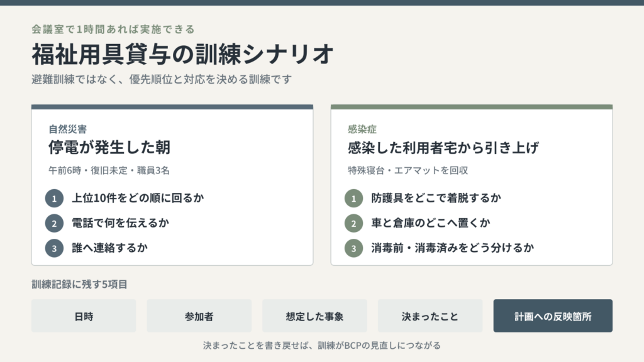Click number 2 badge beside 電話で何を伝えるか
Viewport: 644px width, 362px height.
54,224
